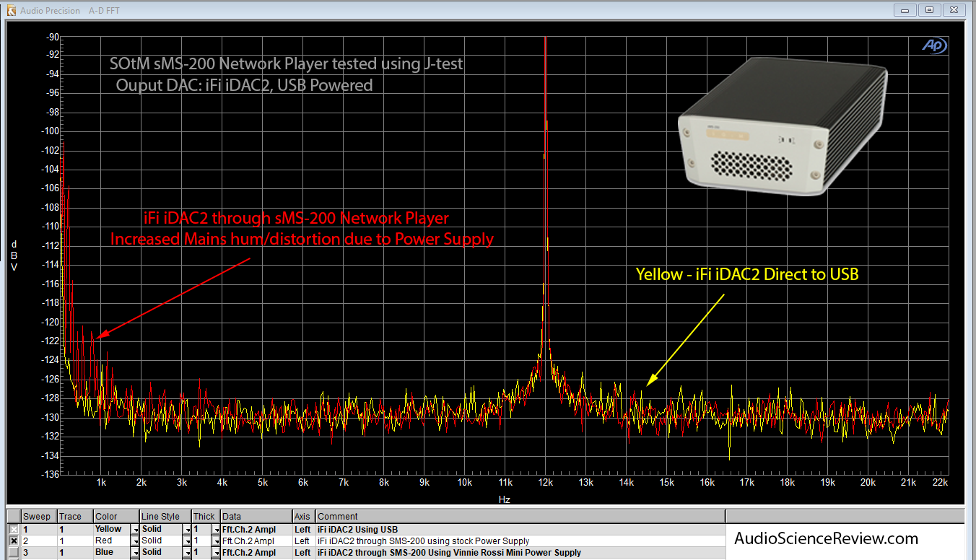The width and height of the screenshot is (976, 560).
Task: Click the Sweep column header
Action: coord(39,517)
